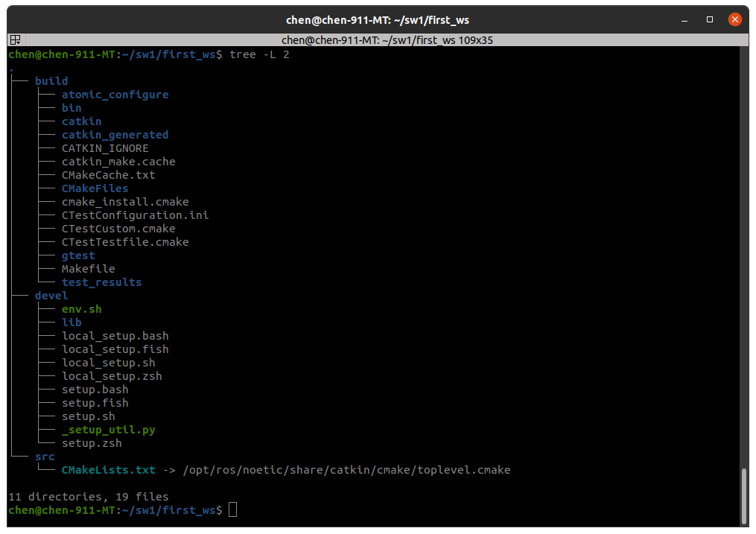Click the 'test_results' directory entry

pos(102,282)
